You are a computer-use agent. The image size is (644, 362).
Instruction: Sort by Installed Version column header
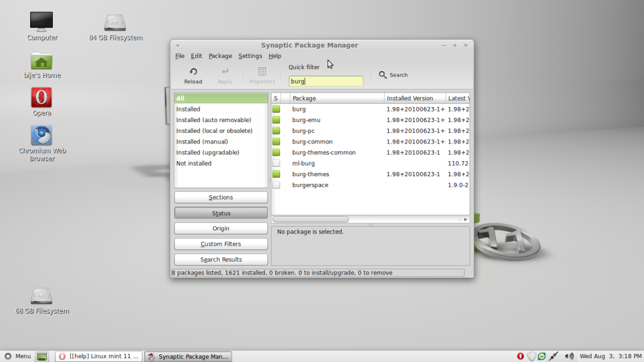[x=415, y=98]
